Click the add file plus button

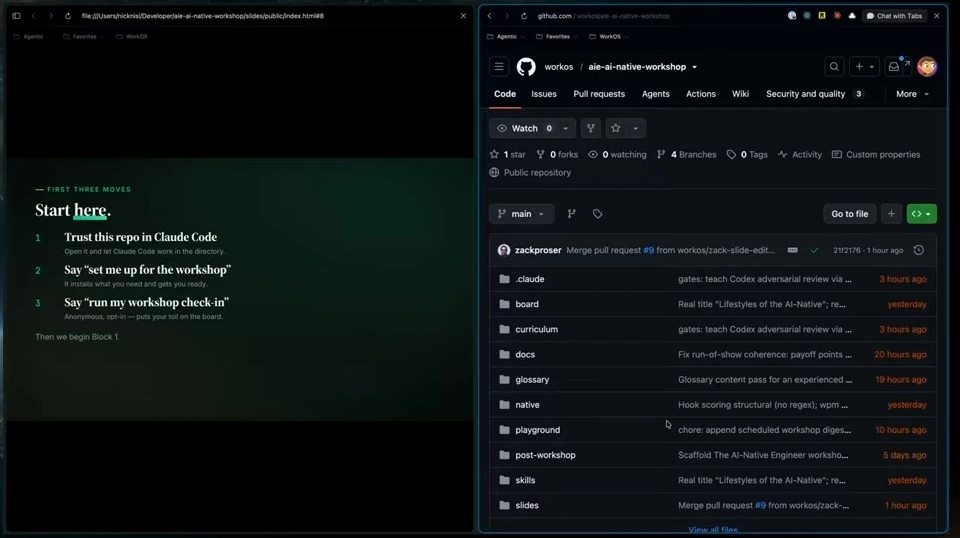pyautogui.click(x=891, y=214)
